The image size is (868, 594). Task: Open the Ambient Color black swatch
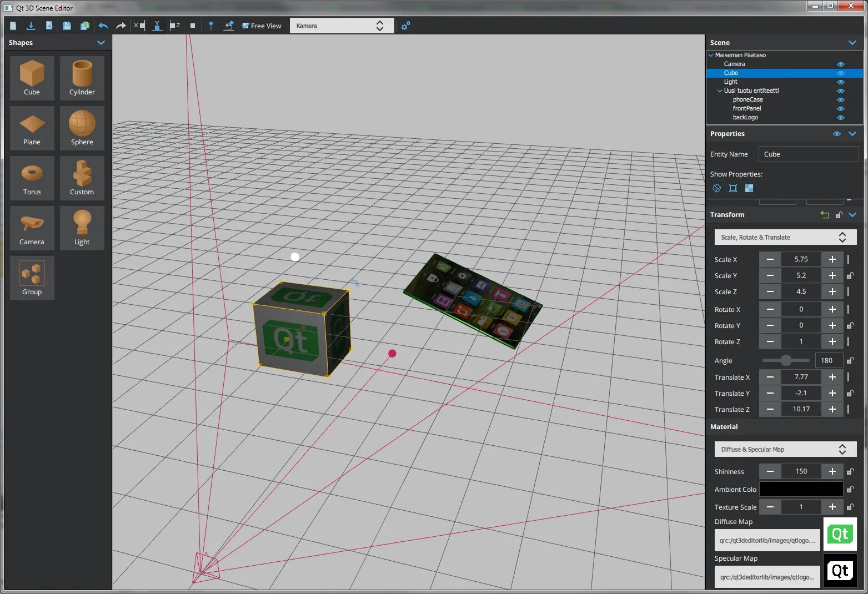point(801,489)
